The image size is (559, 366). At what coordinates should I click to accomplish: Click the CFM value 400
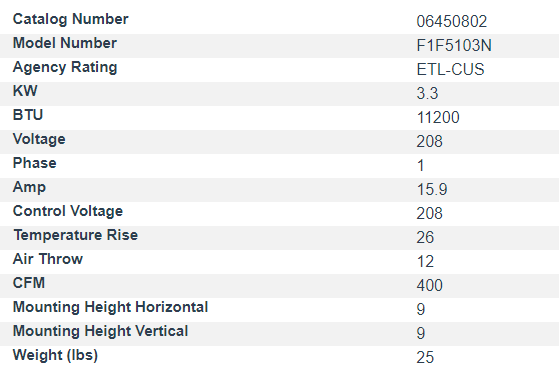[x=430, y=285]
